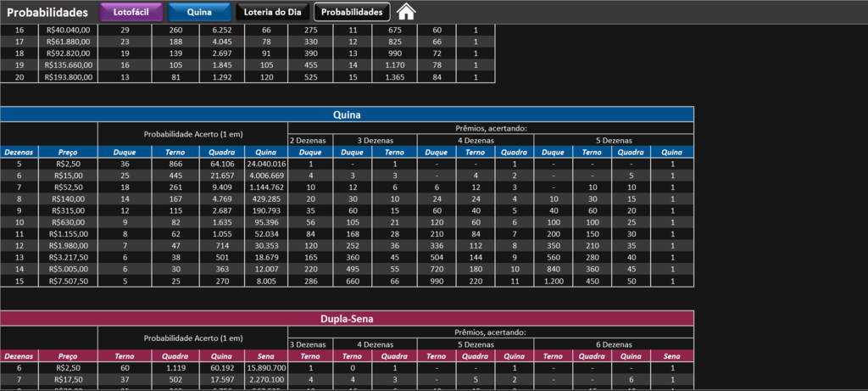Click Quadra probability cell 64.106
Screen dimensions: 868x391
pos(222,164)
